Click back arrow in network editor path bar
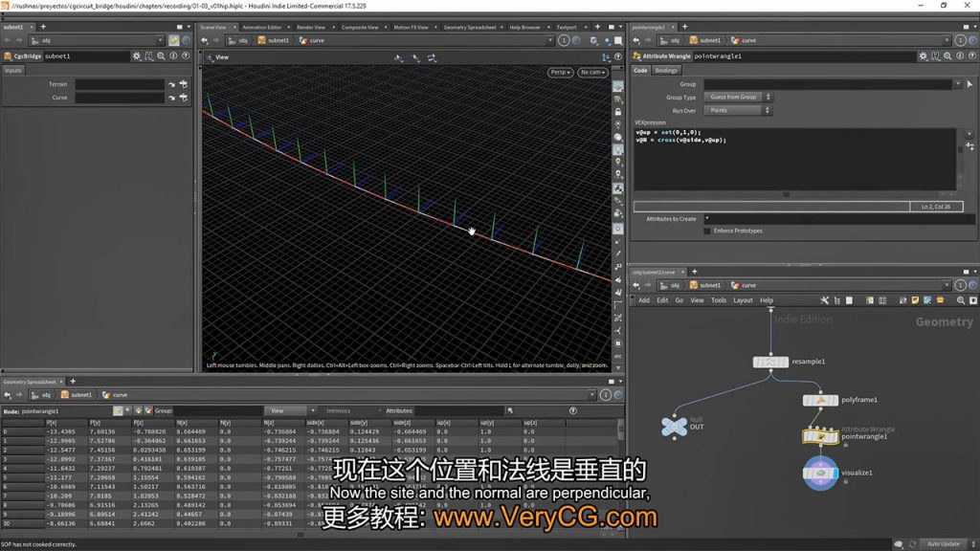The width and height of the screenshot is (980, 551). coord(636,285)
